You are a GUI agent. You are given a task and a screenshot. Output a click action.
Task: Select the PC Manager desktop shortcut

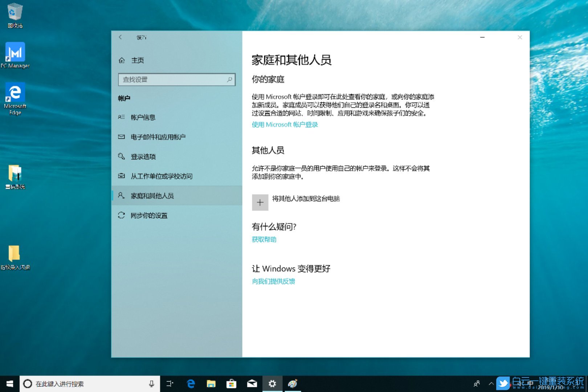point(15,55)
